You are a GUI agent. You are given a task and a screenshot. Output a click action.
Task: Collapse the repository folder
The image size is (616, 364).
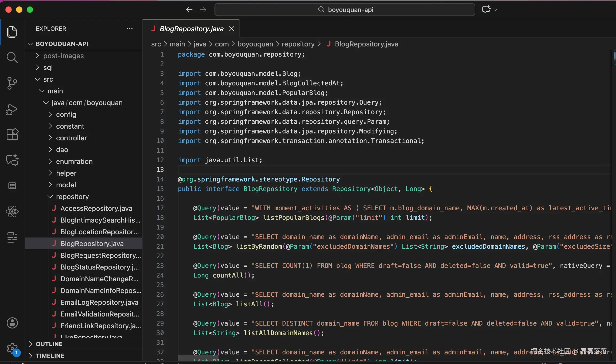(x=72, y=197)
